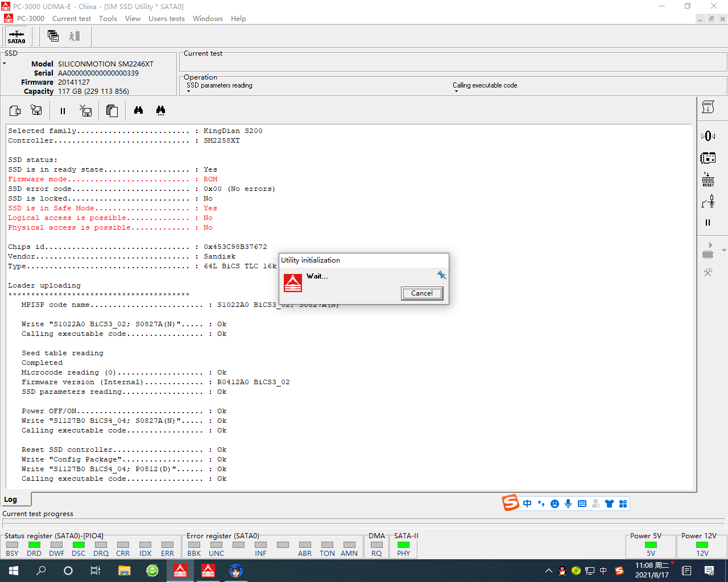This screenshot has height=582, width=728.
Task: Click the SSD serial number value
Action: coord(98,73)
